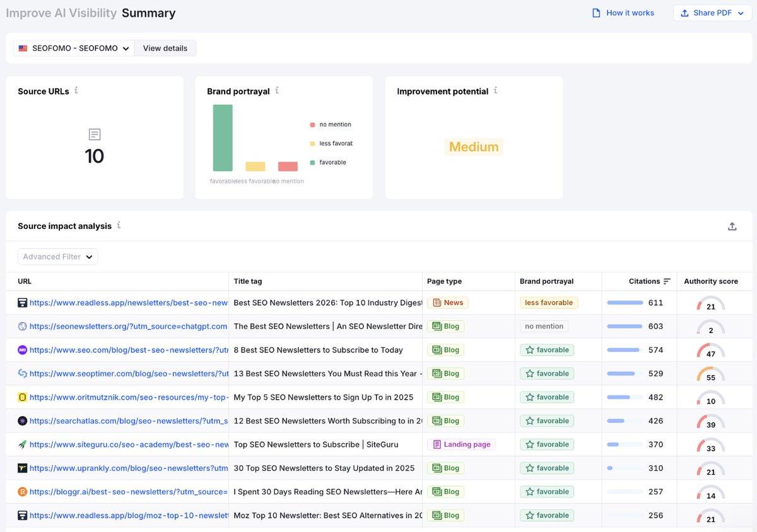Export the Source impact analysis table
The width and height of the screenshot is (757, 532).
point(732,226)
